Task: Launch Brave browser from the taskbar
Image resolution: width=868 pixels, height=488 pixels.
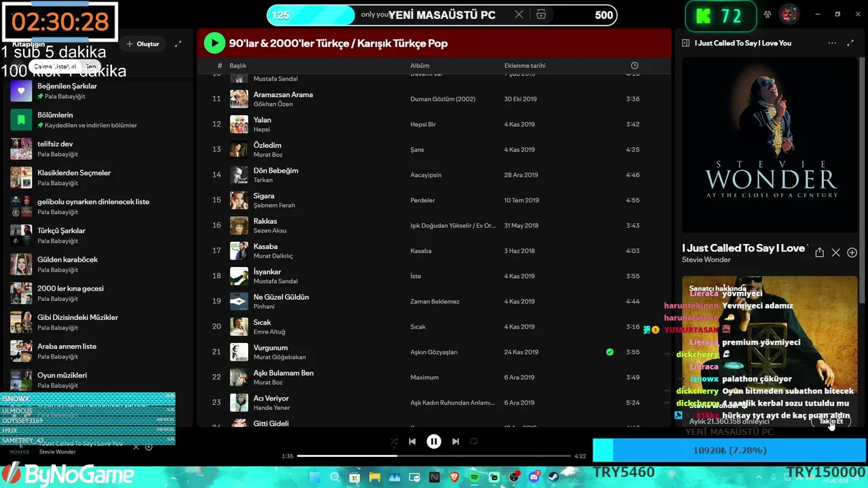Action: [454, 478]
